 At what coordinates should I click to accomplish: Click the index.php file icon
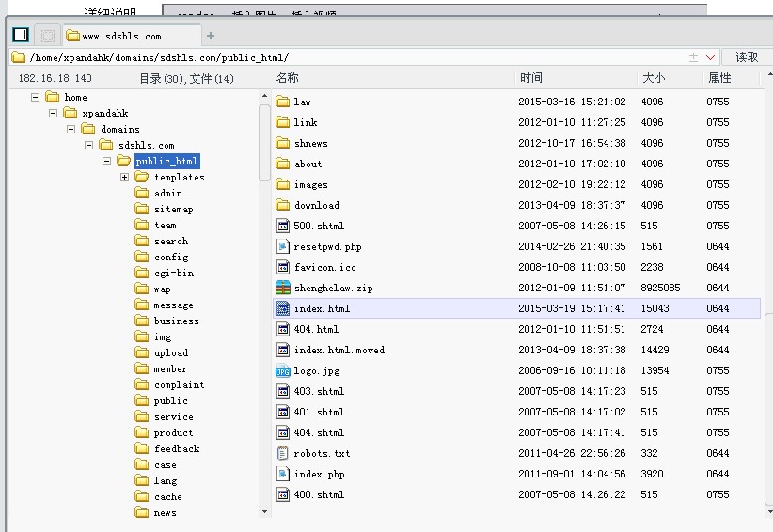tap(282, 474)
